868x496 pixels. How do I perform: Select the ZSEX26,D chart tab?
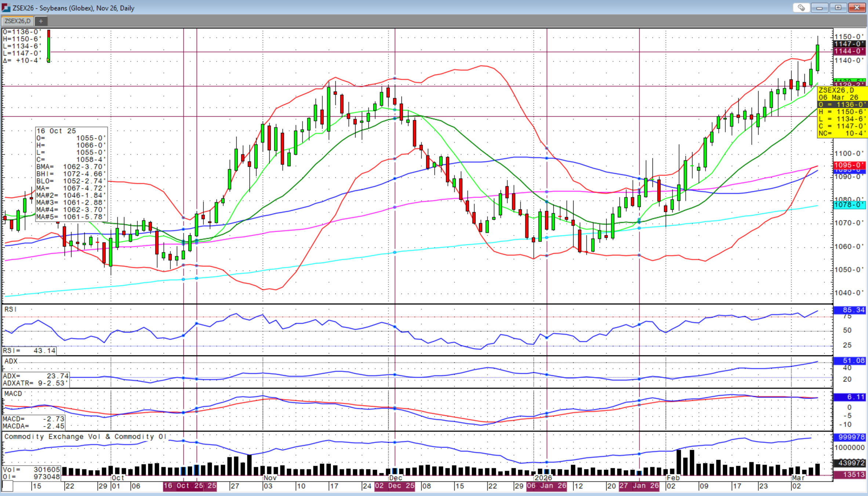tap(18, 21)
